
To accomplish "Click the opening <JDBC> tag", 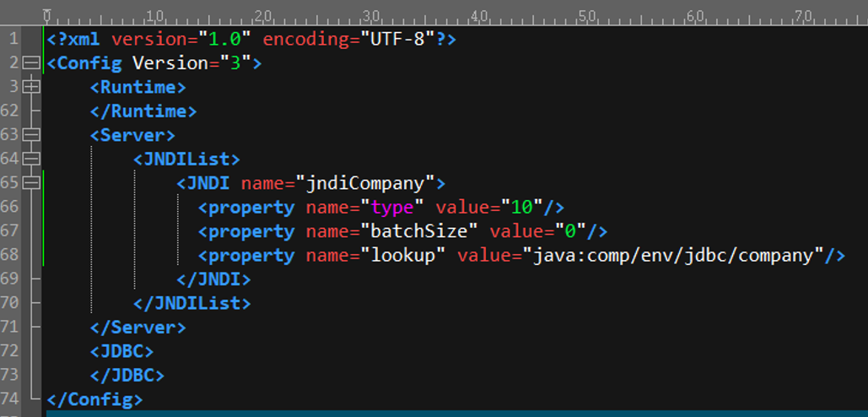I will [122, 351].
